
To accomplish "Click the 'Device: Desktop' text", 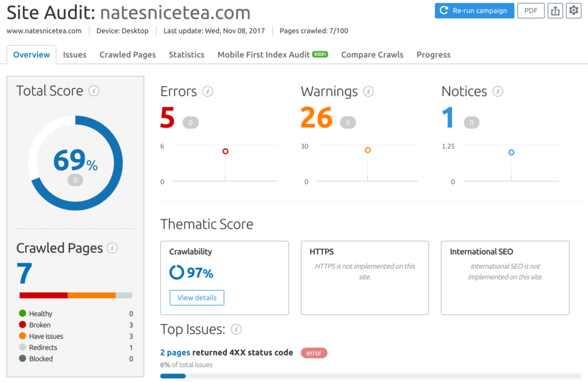I will tap(122, 31).
